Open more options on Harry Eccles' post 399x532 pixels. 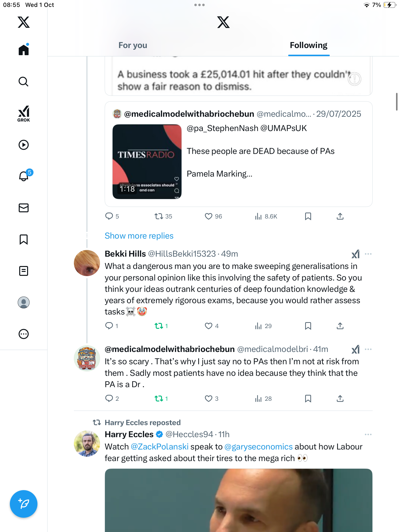point(368,434)
